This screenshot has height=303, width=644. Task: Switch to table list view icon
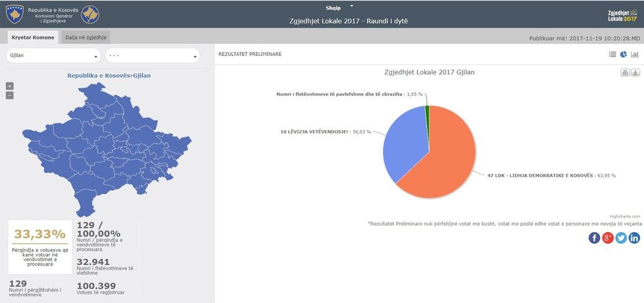tap(612, 55)
